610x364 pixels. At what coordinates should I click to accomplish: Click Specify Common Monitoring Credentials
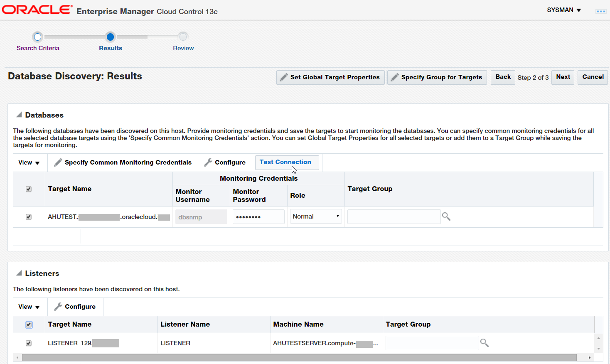point(123,162)
